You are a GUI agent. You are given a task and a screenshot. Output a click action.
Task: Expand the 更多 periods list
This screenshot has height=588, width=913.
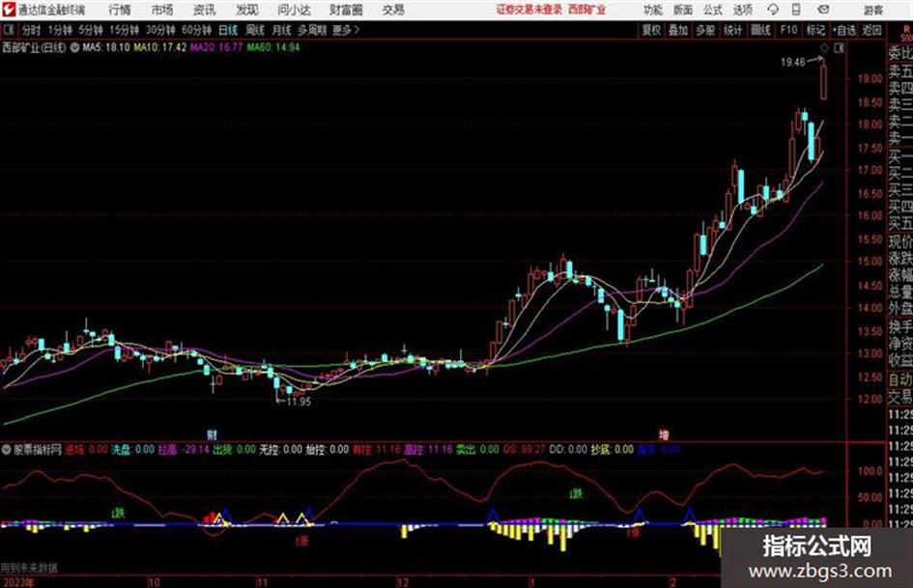click(347, 30)
